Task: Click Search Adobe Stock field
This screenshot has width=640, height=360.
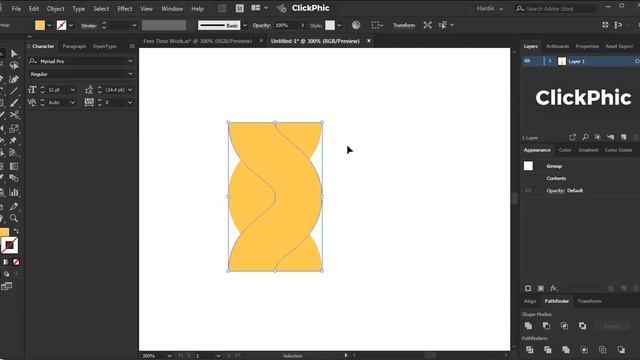Action: [x=556, y=9]
